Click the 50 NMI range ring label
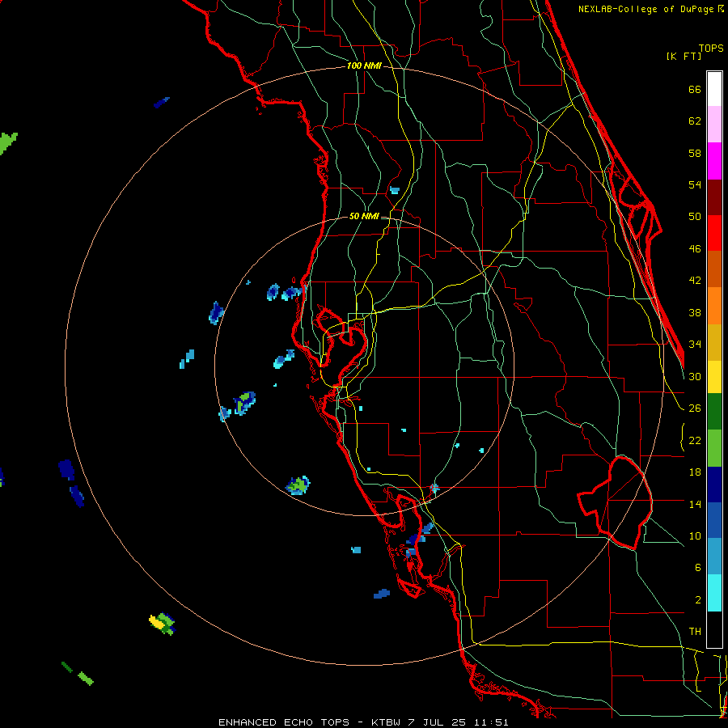This screenshot has width=728, height=728. 364,216
